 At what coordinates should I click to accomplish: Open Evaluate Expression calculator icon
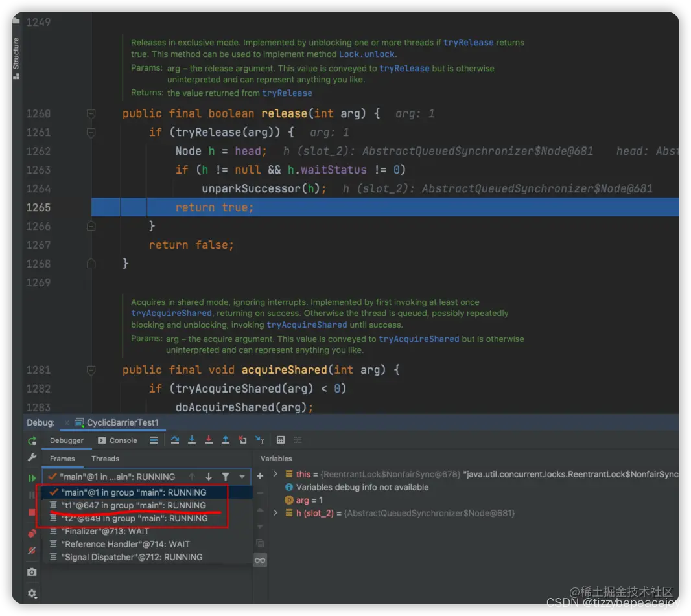(281, 440)
